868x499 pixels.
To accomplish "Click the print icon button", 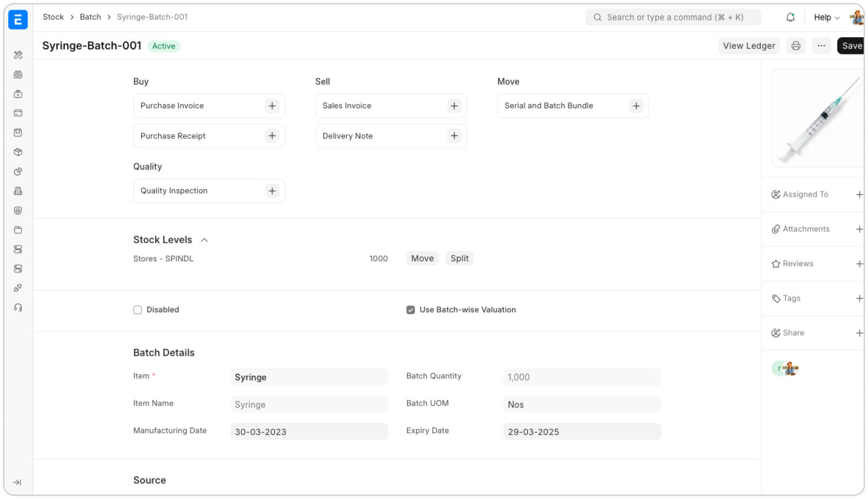I will pos(795,46).
